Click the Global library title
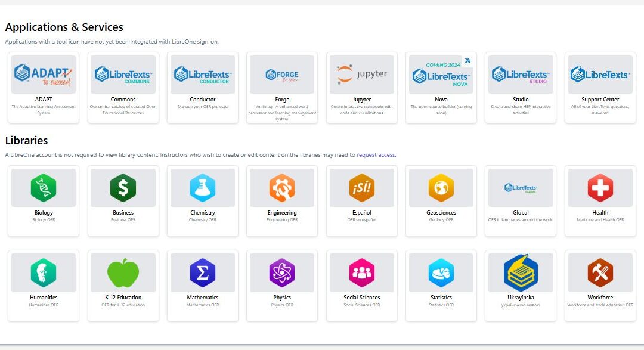The width and height of the screenshot is (644, 350). (x=521, y=213)
